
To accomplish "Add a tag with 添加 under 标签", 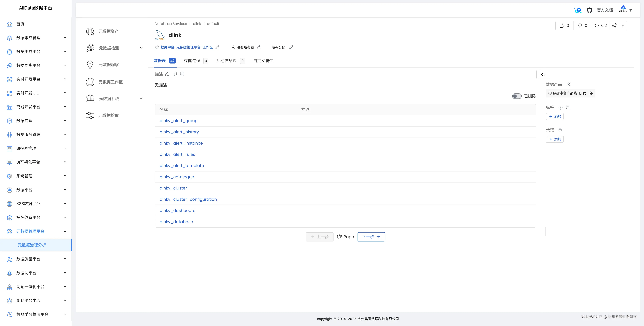I will [x=555, y=116].
